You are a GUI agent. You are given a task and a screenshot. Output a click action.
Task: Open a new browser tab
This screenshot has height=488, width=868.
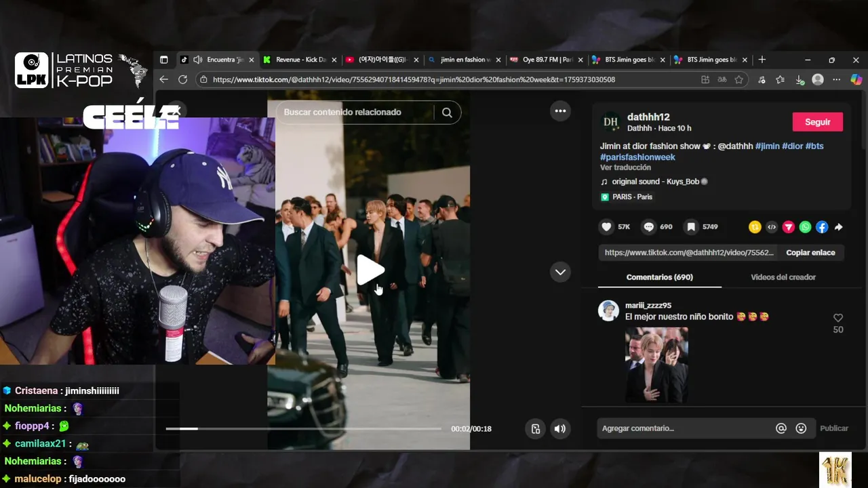[762, 60]
